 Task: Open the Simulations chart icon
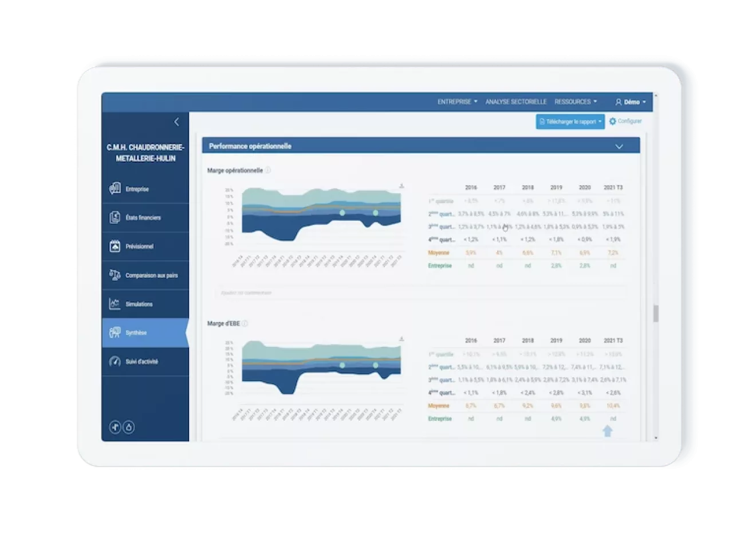tap(115, 304)
